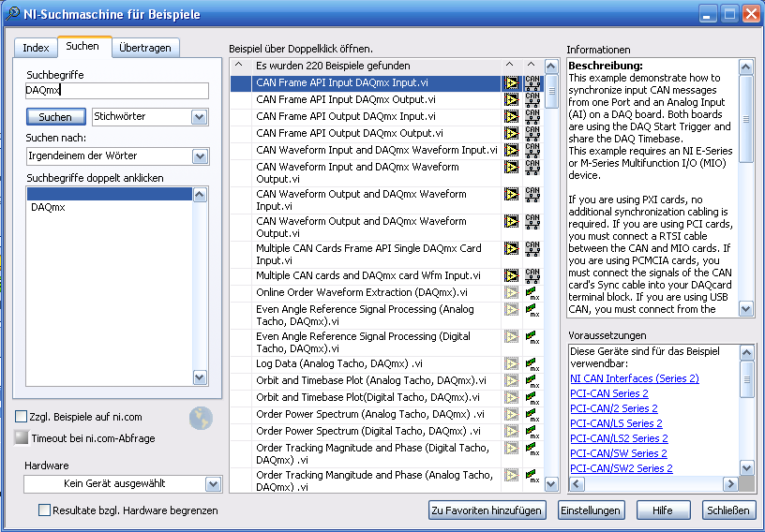Click the VI icon for CAN Frame API Output DAQmx Input.vi

[511, 116]
